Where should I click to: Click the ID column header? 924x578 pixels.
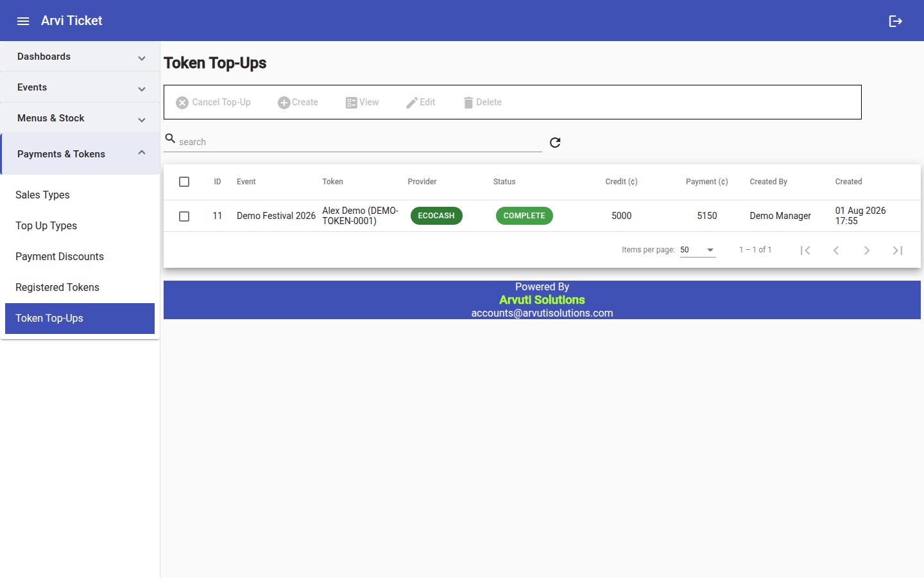tap(218, 182)
